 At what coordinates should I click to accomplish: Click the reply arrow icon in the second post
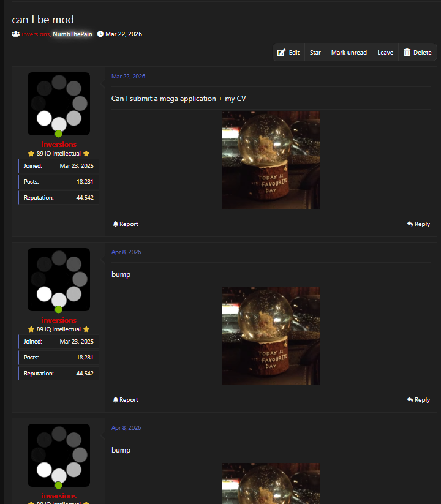[410, 399]
